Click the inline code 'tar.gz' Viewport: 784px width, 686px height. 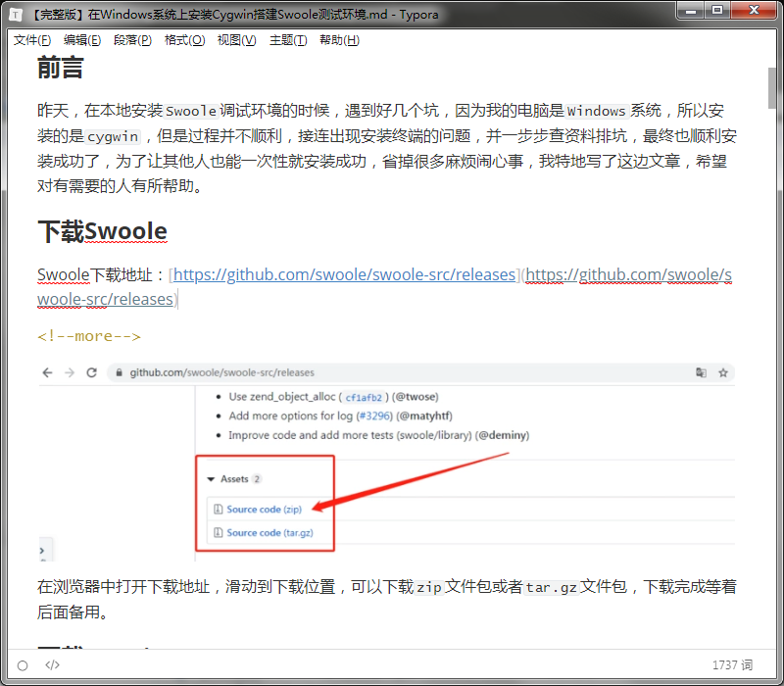click(x=551, y=587)
